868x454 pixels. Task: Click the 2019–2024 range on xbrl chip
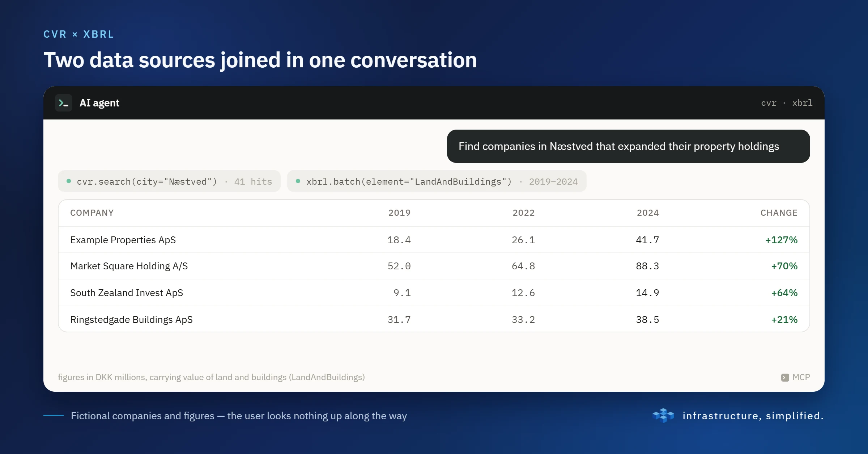click(553, 182)
